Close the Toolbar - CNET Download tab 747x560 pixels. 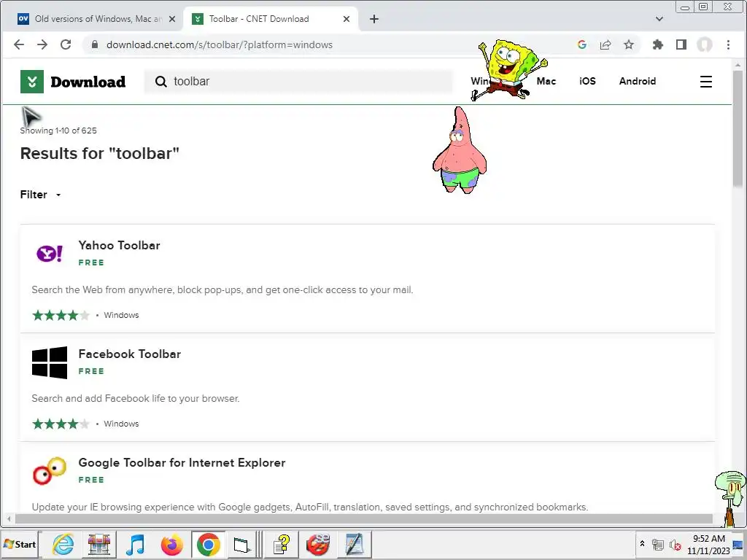[x=347, y=19]
